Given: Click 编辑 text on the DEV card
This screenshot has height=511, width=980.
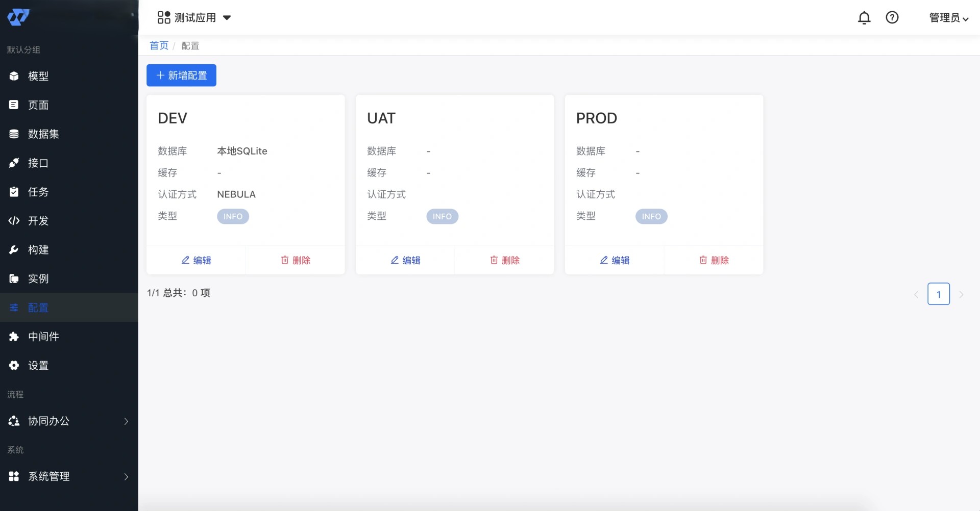Looking at the screenshot, I should pos(202,260).
